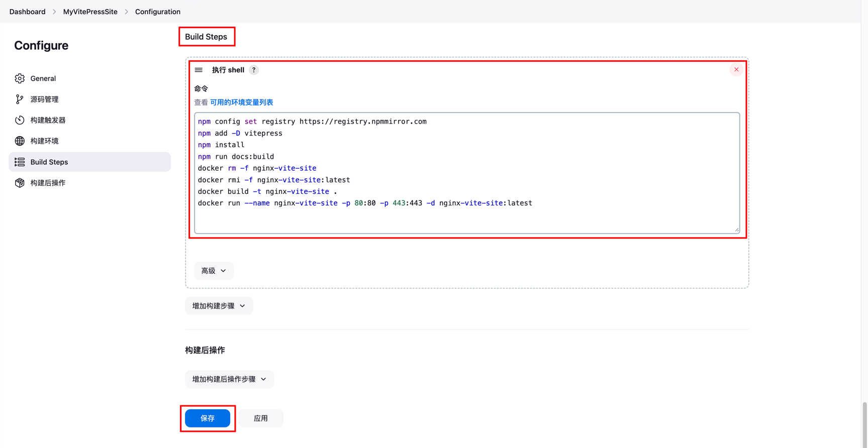Click the source code management branch icon
This screenshot has width=868, height=448.
[20, 99]
